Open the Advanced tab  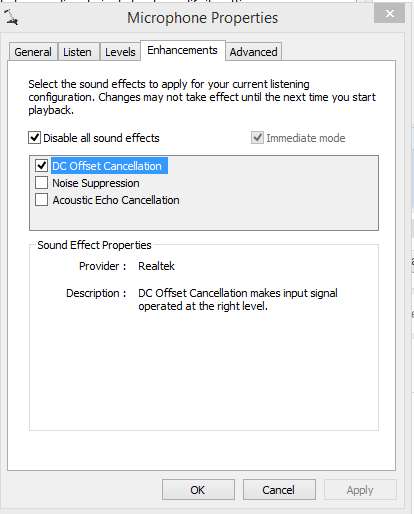(x=254, y=52)
